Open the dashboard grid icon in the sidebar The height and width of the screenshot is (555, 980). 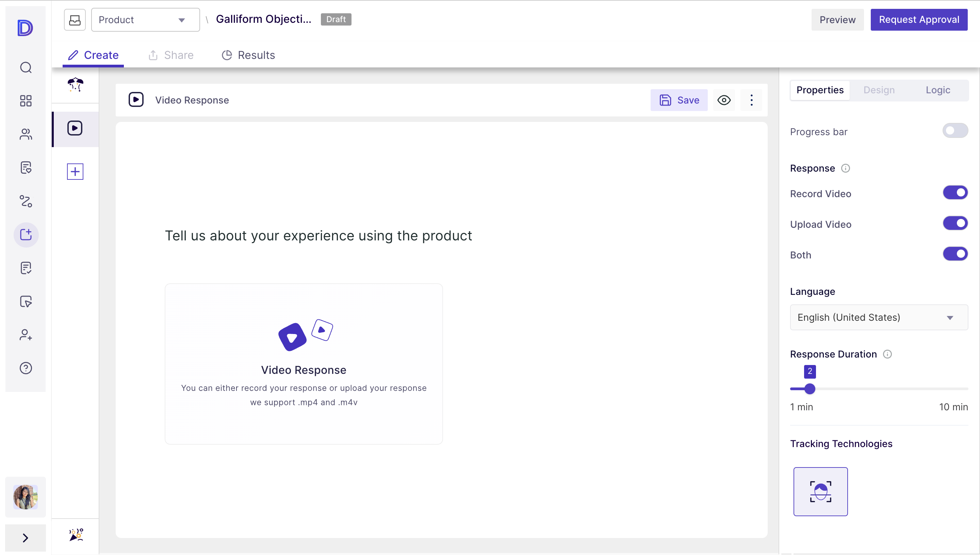click(26, 101)
